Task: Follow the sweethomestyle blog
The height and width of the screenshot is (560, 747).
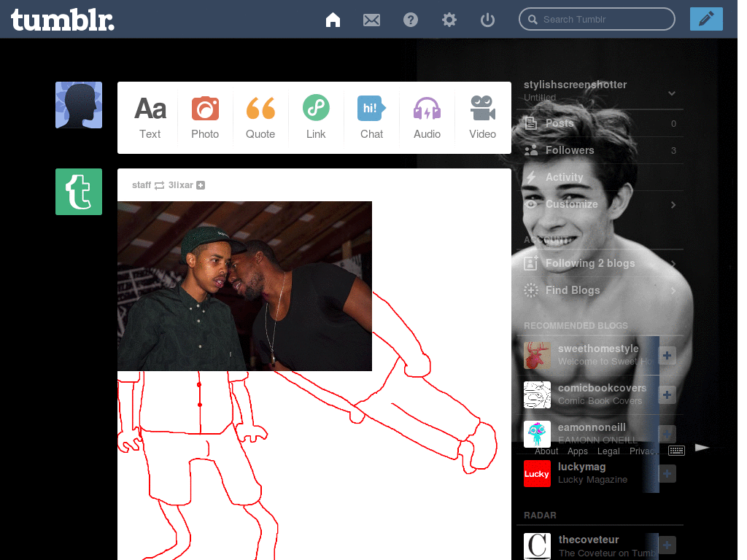Action: [x=666, y=356]
